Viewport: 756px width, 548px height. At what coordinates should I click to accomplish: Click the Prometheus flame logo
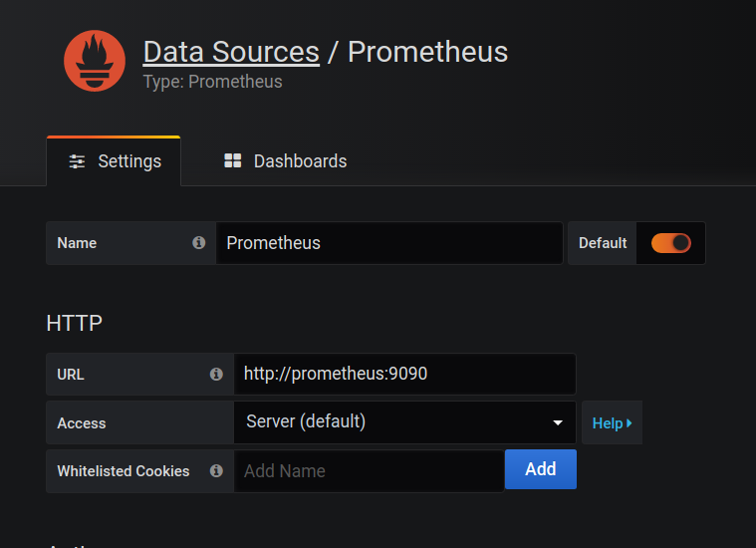pos(95,61)
